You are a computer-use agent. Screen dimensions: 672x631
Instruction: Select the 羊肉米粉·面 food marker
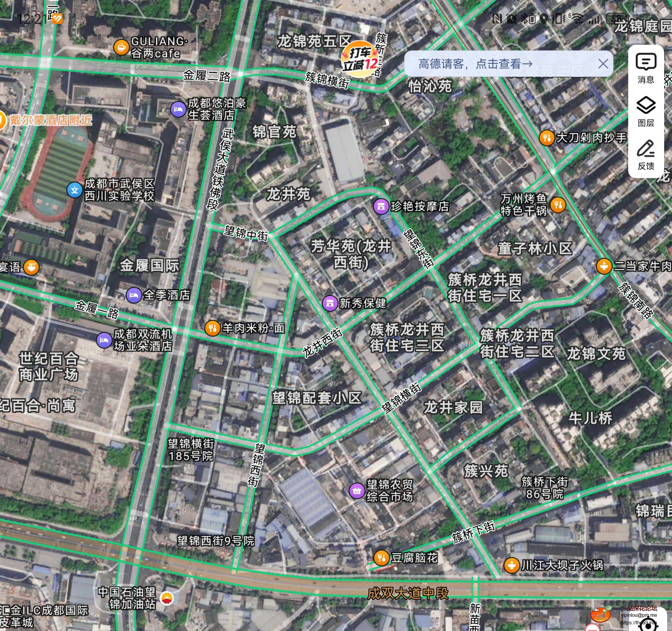click(x=212, y=328)
